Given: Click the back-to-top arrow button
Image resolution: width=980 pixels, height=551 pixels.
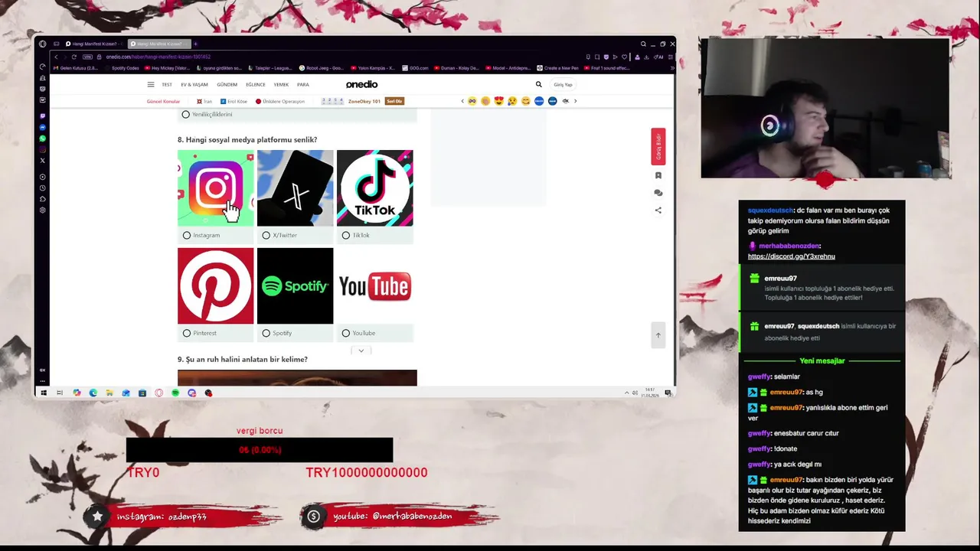Looking at the screenshot, I should point(658,335).
